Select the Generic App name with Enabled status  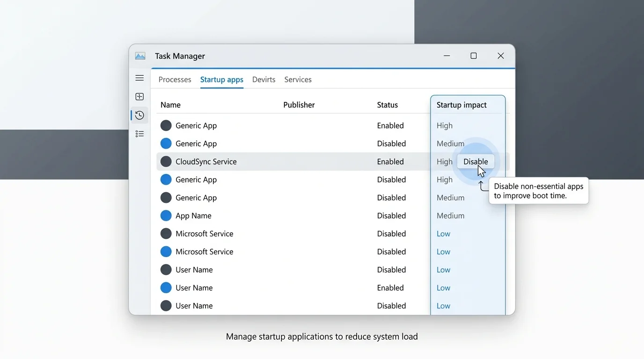196,126
